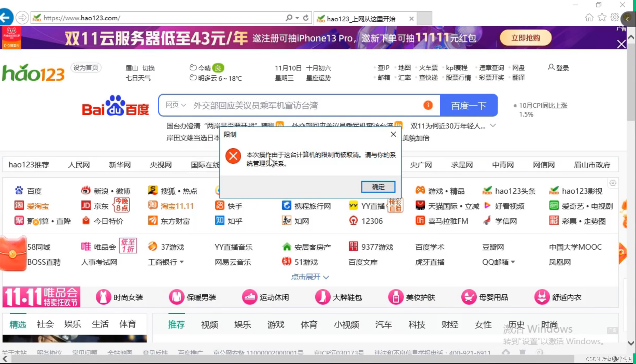636x364 pixels.
Task: Select the 眉山市政府 nav item
Action: pos(592,165)
